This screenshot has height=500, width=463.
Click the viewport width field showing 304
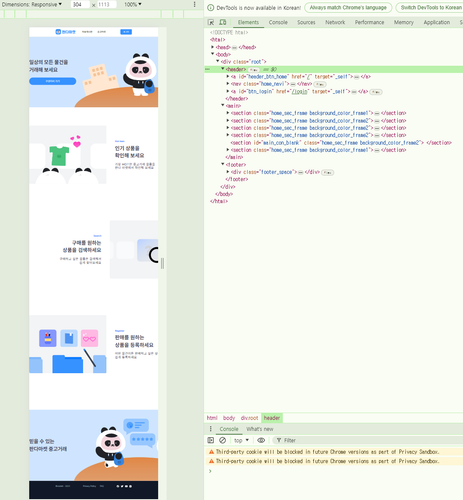click(80, 4)
